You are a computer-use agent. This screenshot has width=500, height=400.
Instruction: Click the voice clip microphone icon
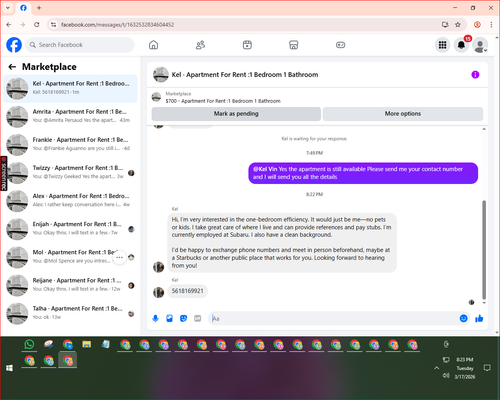point(155,318)
